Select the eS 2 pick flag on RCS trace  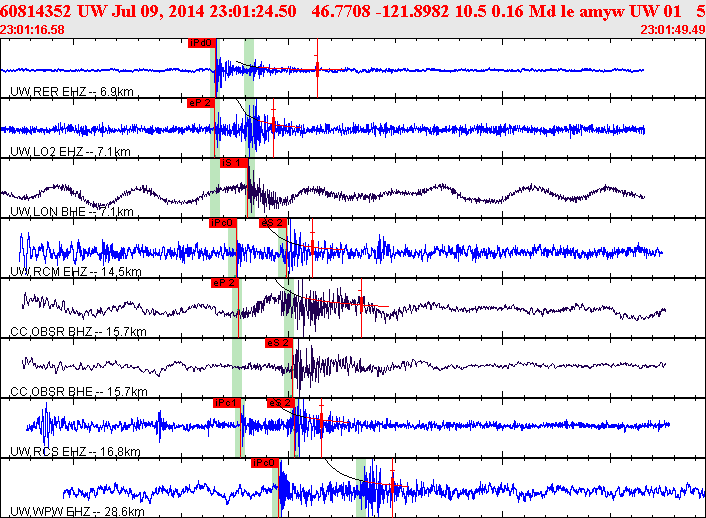pyautogui.click(x=281, y=403)
